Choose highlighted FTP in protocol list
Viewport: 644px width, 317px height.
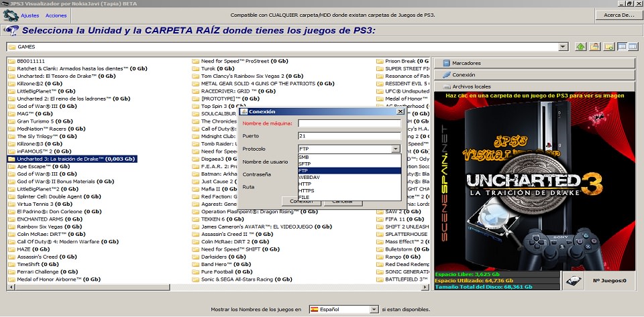[x=350, y=171]
